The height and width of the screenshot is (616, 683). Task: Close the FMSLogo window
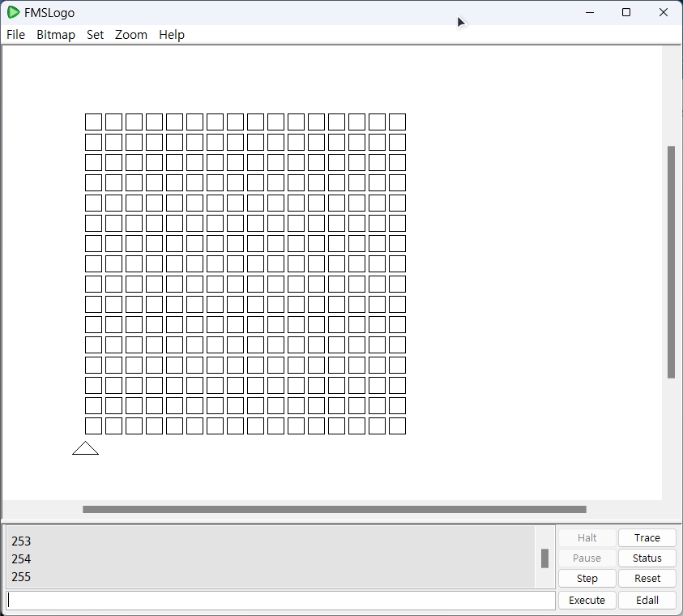664,12
